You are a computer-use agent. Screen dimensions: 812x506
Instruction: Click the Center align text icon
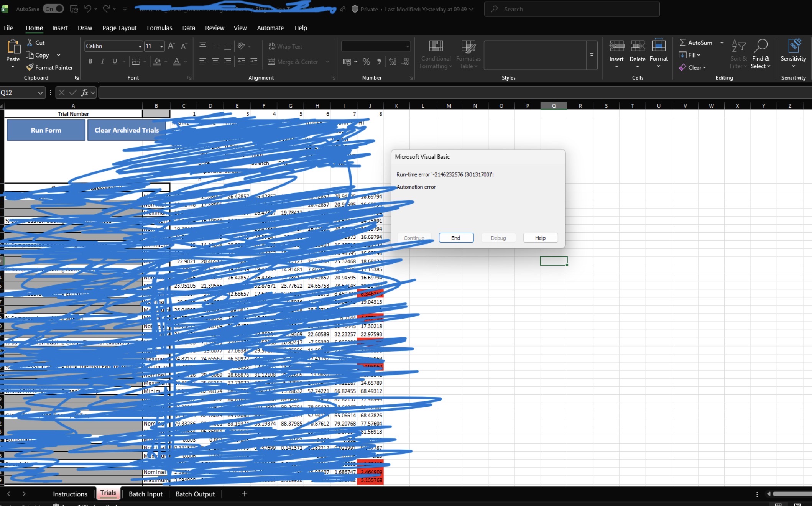215,61
